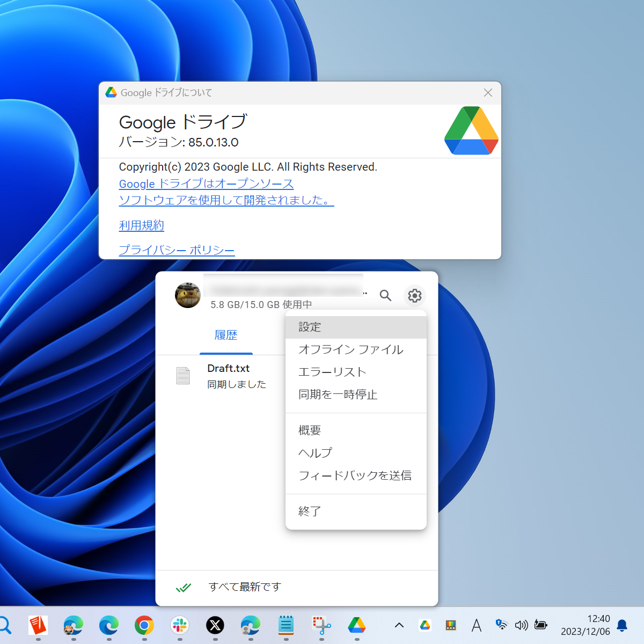Viewport: 644px width, 644px height.
Task: Open Google Drive from the taskbar
Action: 357,626
